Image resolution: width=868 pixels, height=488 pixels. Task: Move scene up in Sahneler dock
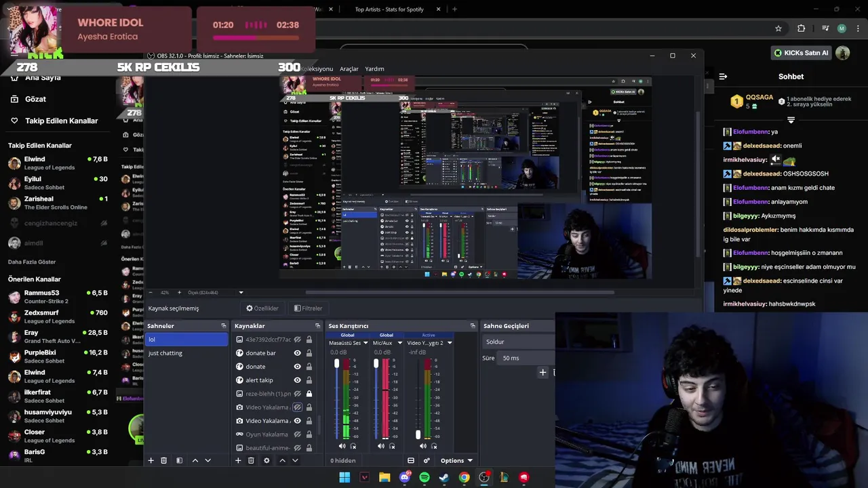point(195,460)
